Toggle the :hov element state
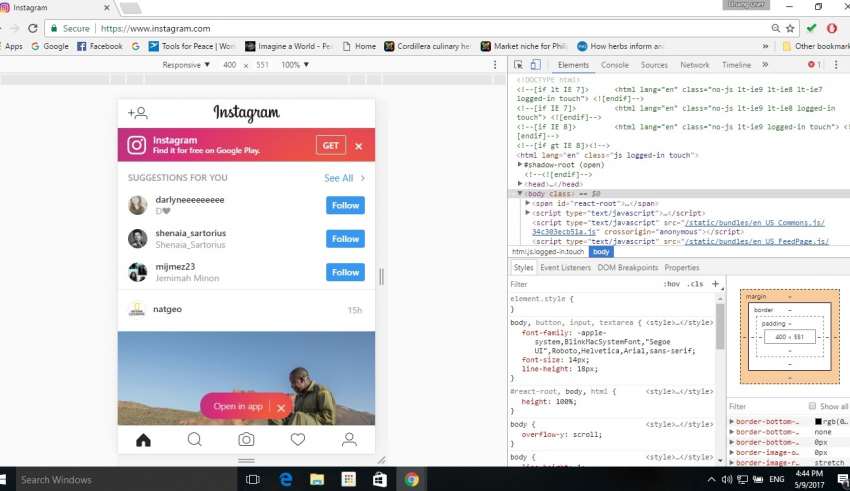 (x=671, y=284)
